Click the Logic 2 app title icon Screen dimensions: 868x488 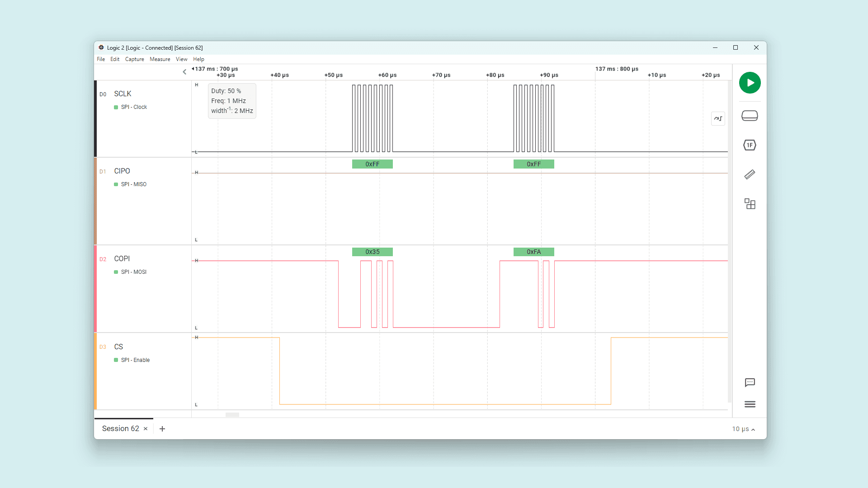[101, 47]
